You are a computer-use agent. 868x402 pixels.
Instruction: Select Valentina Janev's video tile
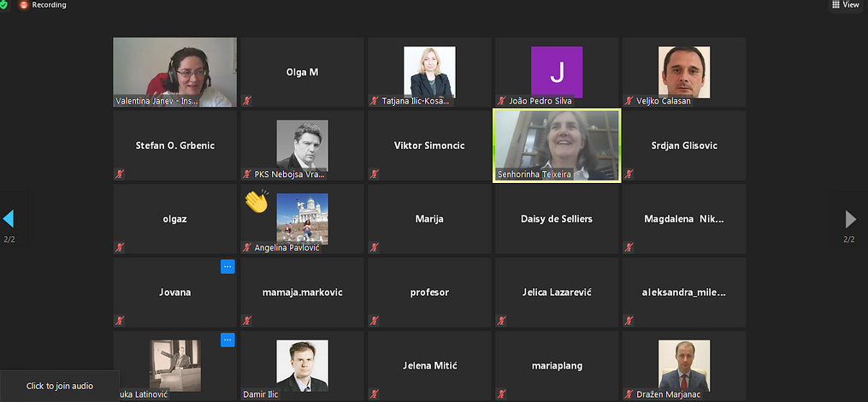coord(174,72)
